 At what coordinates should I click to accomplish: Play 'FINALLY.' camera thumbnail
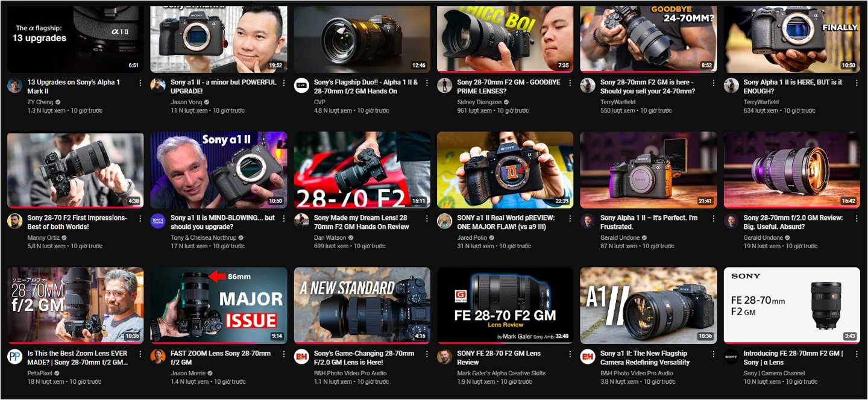792,39
